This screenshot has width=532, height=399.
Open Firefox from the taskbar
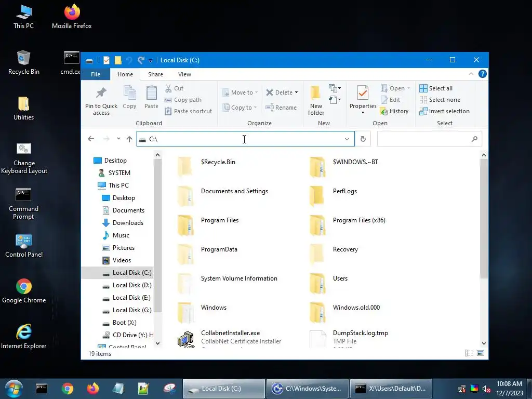click(93, 389)
